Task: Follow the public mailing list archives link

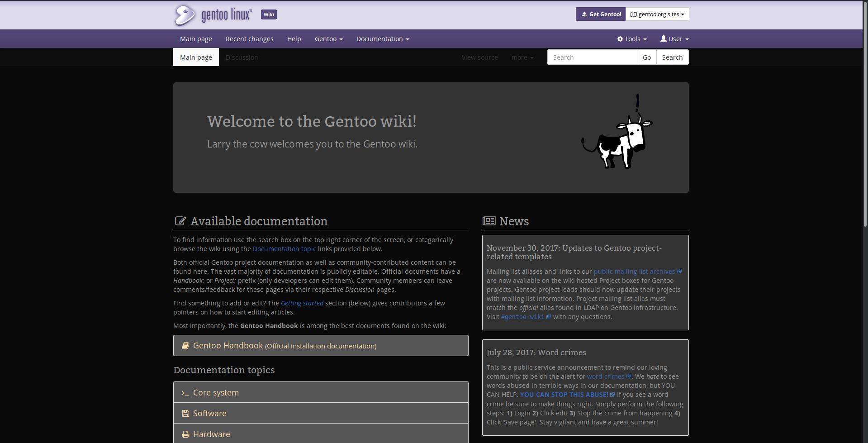Action: pos(634,272)
